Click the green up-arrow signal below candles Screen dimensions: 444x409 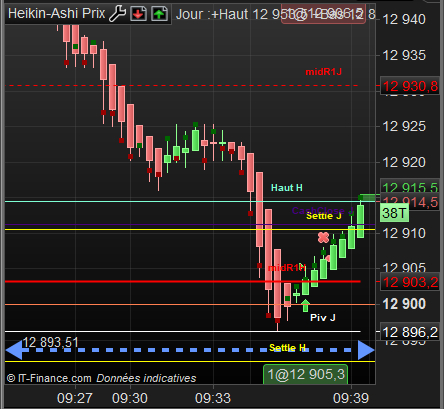pos(305,305)
